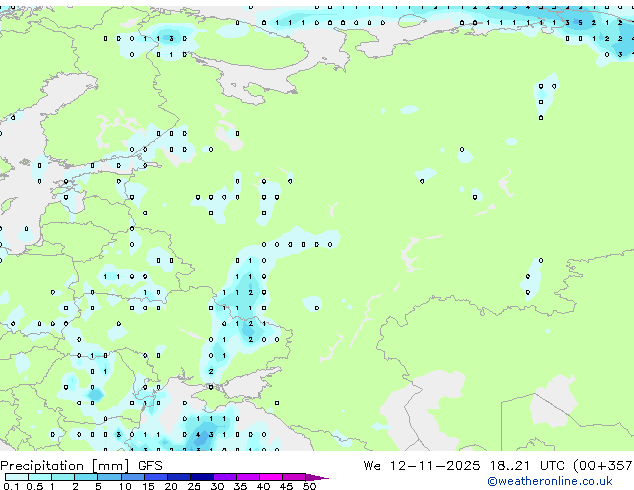634x490 pixels.
Task: Pick the 0.5–1 mm legend color swatch
Action: [x=40, y=477]
